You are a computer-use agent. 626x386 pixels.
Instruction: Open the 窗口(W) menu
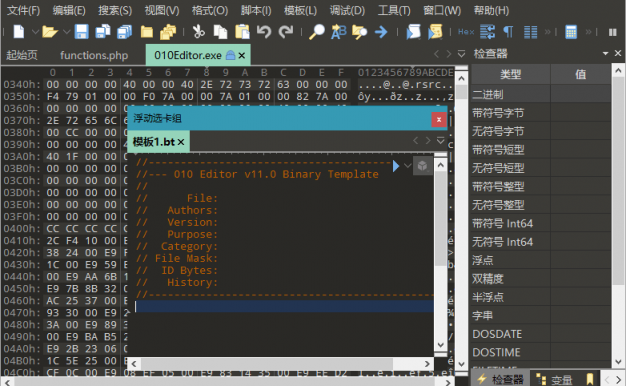pos(442,10)
